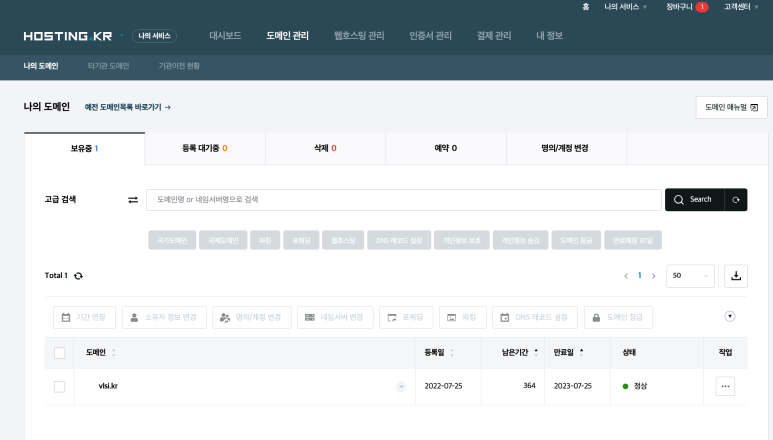Switch to the 등록 대기중 tab
This screenshot has height=440, width=773.
pyautogui.click(x=205, y=148)
